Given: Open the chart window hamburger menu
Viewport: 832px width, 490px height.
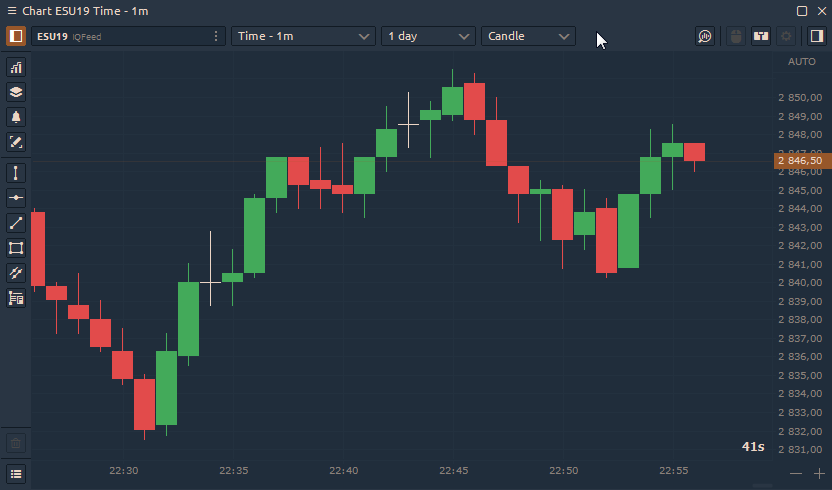Looking at the screenshot, I should coord(16,473).
